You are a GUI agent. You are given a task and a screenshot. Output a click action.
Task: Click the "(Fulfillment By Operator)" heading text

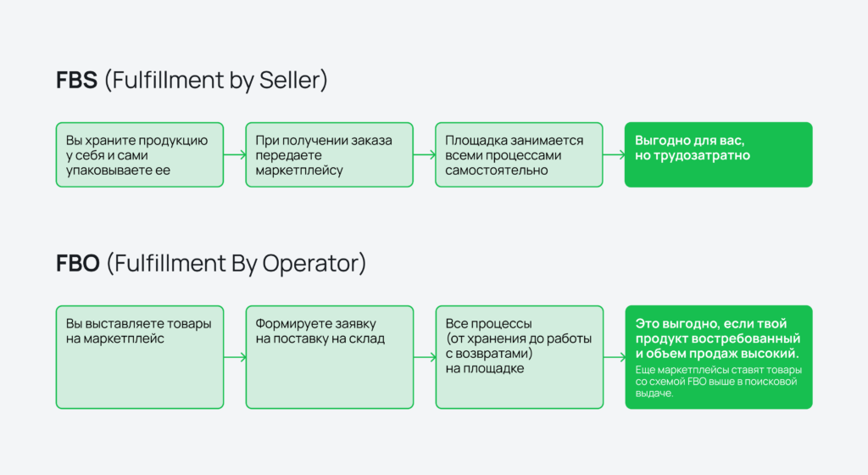pyautogui.click(x=236, y=264)
